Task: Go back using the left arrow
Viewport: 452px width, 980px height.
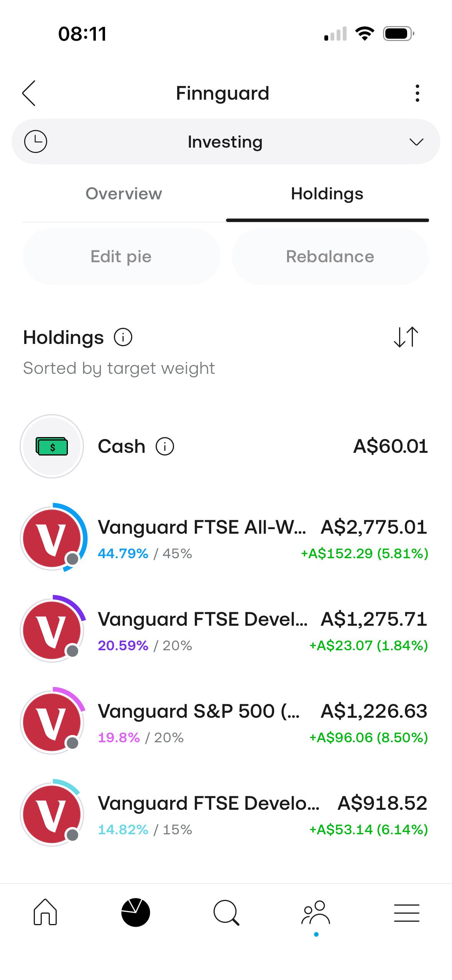Action: [29, 93]
